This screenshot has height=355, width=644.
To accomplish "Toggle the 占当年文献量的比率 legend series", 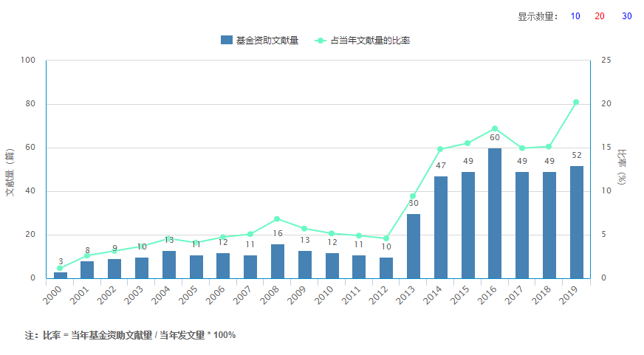I will click(362, 40).
